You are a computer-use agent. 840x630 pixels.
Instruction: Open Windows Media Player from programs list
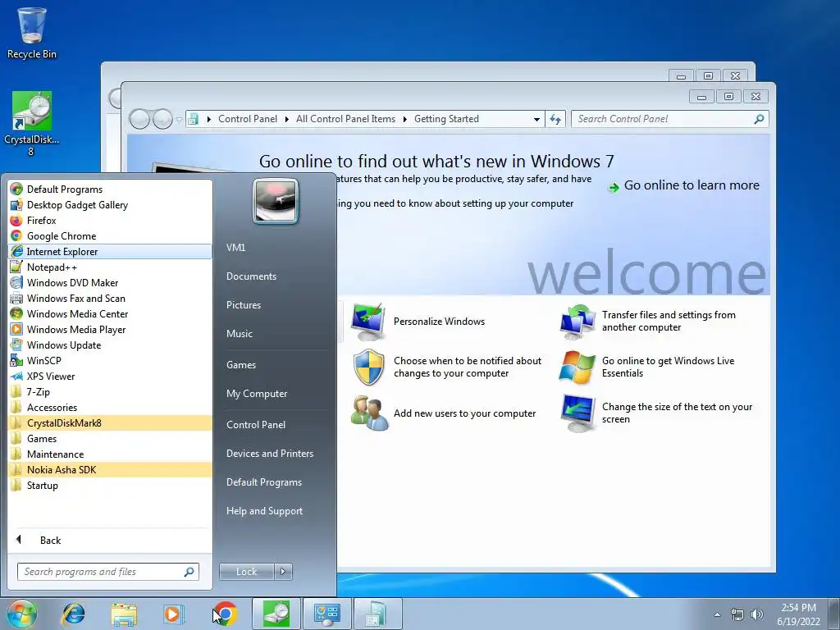[110, 329]
